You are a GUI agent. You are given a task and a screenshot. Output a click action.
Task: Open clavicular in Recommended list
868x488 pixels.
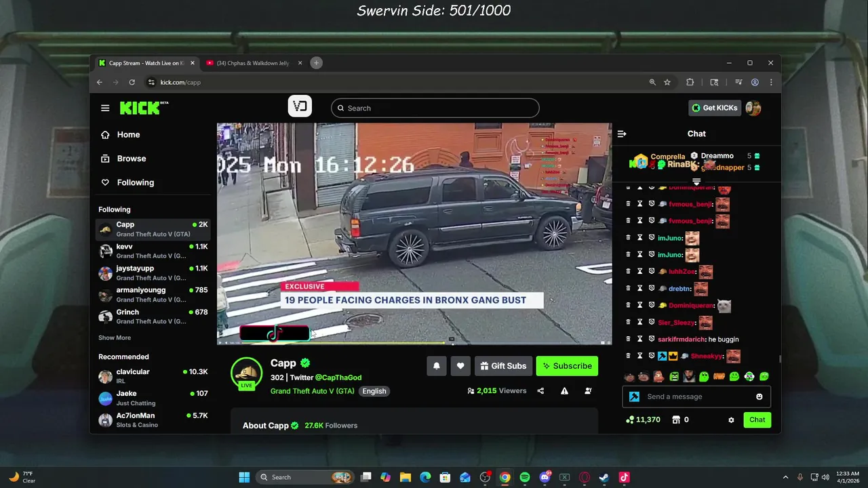point(153,376)
